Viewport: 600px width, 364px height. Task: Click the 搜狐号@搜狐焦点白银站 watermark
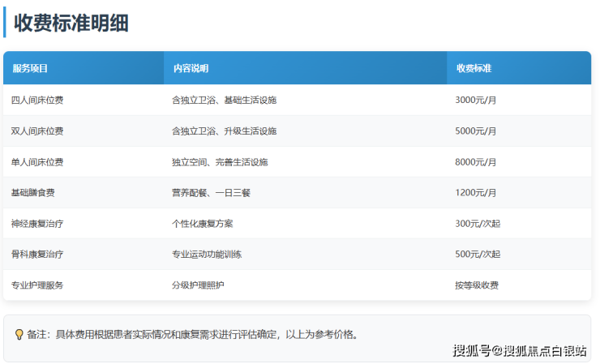(x=520, y=351)
